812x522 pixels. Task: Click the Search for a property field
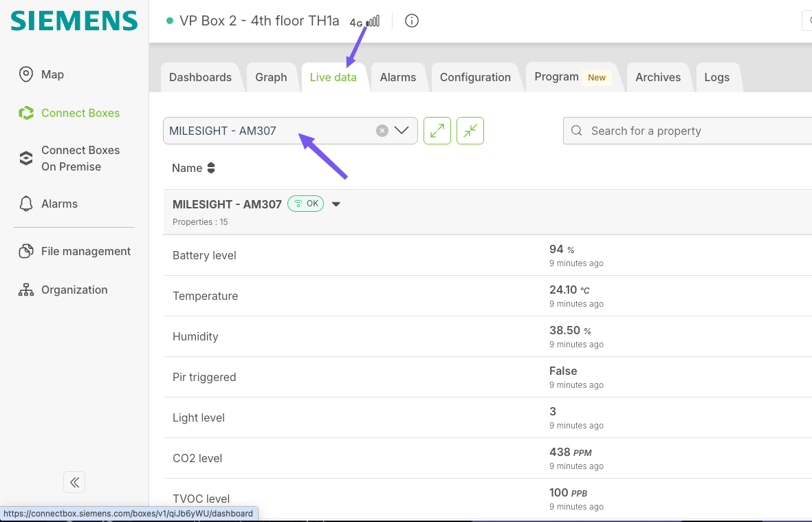687,131
